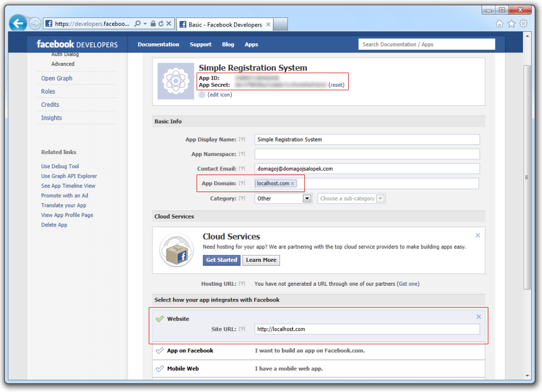Open the Favorites star icon
This screenshot has width=542, height=392.
(x=511, y=23)
